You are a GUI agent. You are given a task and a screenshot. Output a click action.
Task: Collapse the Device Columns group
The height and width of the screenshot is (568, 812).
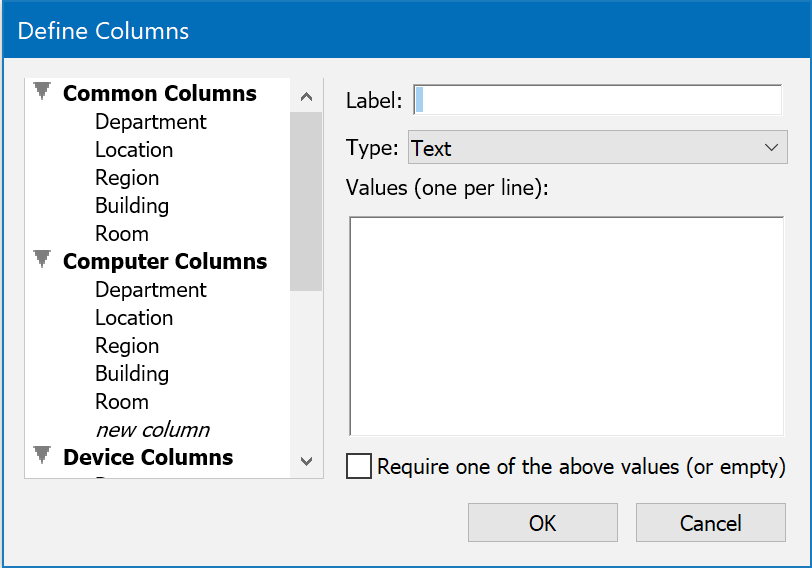tap(42, 455)
